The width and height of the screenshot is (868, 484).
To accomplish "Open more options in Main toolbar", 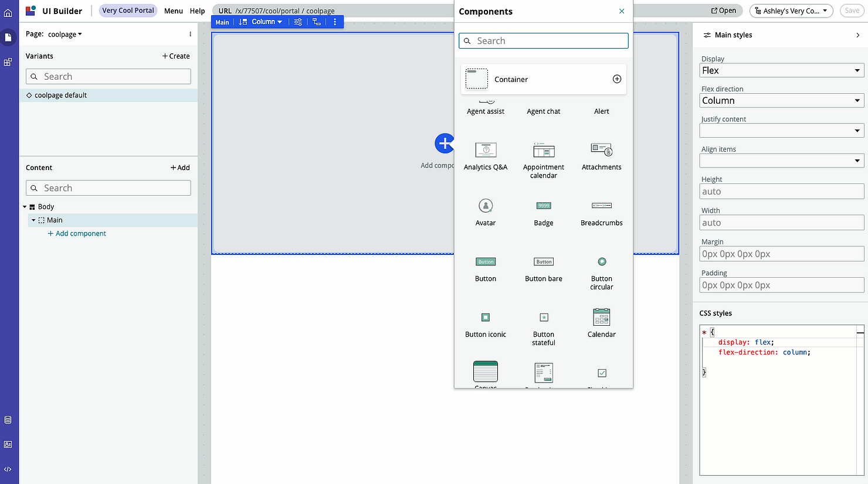I will pyautogui.click(x=335, y=22).
